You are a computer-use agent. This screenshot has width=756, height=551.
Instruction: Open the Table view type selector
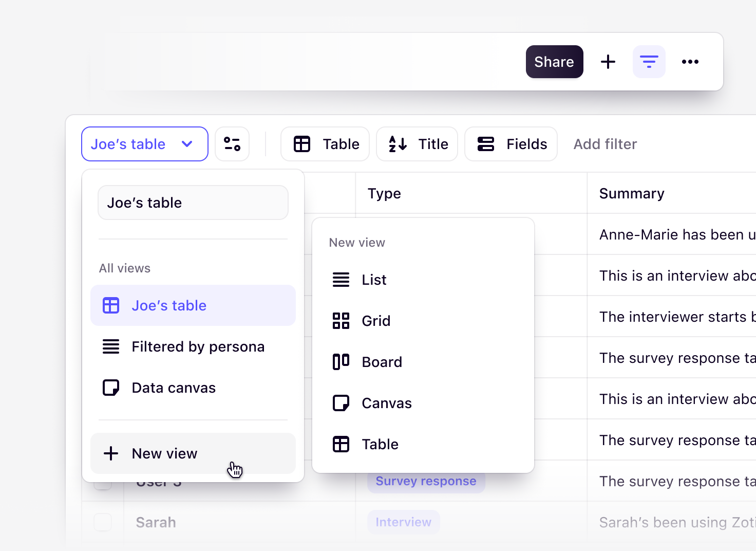[325, 144]
